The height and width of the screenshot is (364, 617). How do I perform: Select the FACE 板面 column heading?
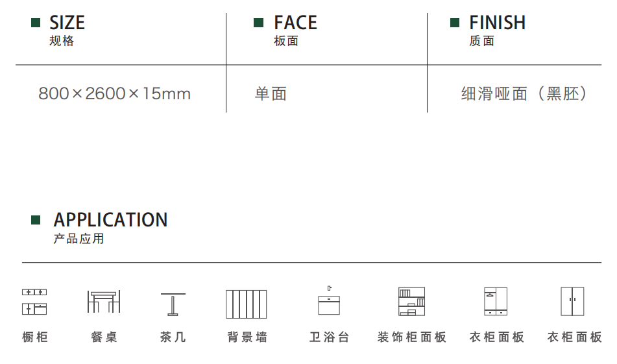click(295, 30)
